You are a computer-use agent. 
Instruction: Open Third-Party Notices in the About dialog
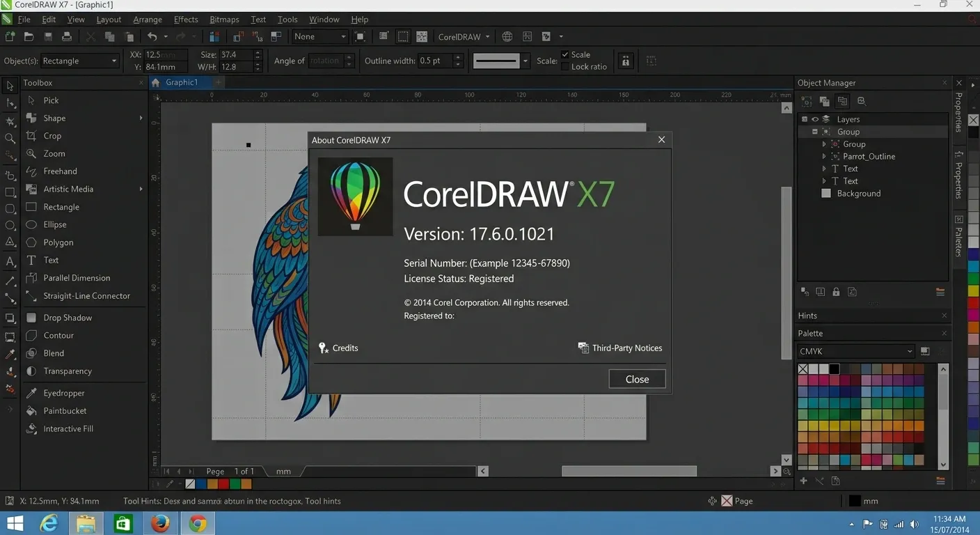coord(620,348)
